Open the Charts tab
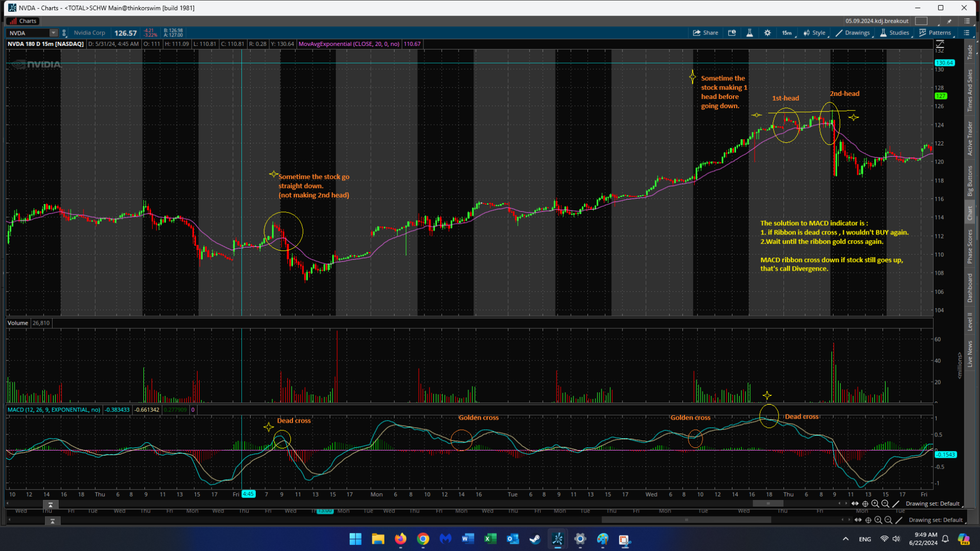 23,21
